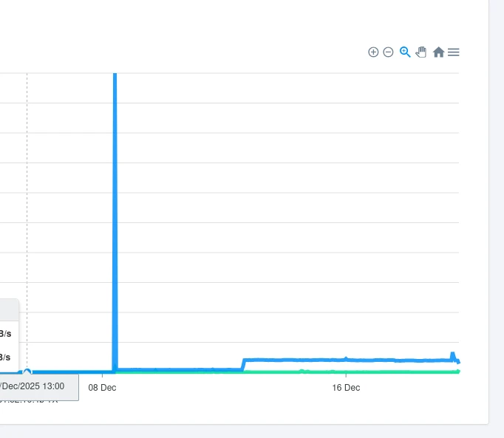Click the Dec/2025 13:00 date tooltip
504x438 pixels.
pos(38,386)
